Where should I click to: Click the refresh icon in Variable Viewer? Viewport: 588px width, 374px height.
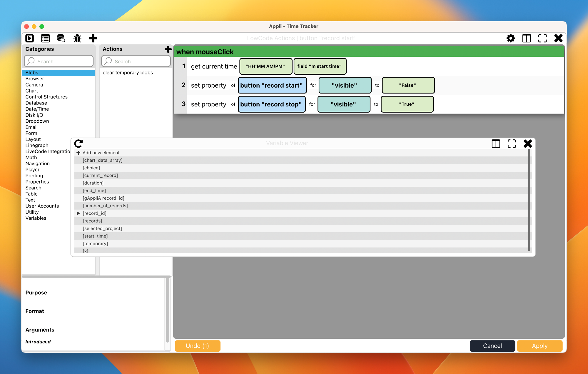click(78, 143)
